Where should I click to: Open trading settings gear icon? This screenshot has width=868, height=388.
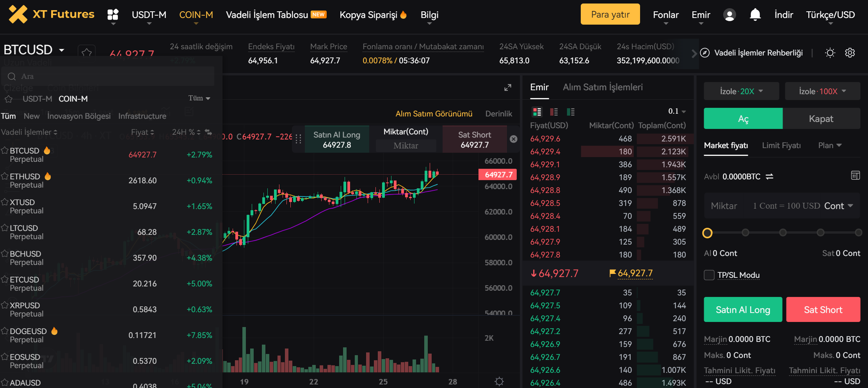[x=850, y=53]
